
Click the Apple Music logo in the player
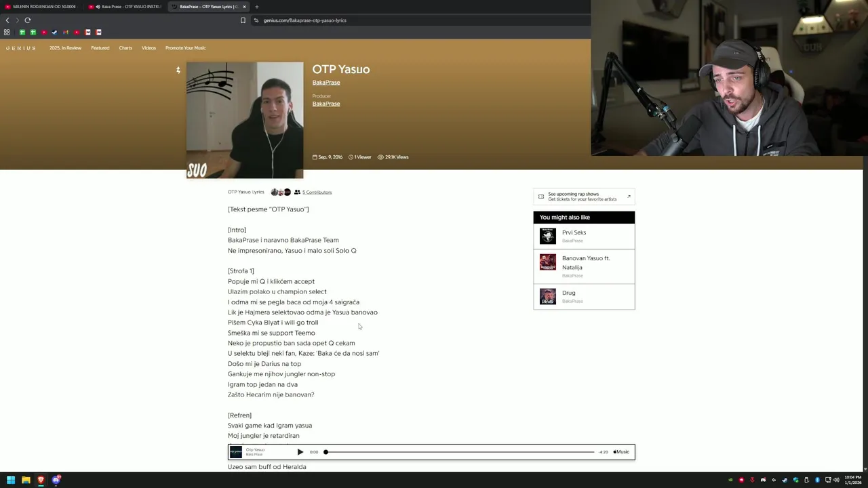click(x=621, y=452)
